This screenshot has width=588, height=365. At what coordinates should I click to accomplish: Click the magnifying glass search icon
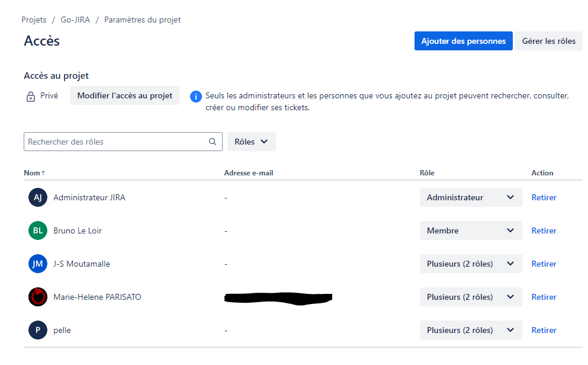click(x=212, y=142)
